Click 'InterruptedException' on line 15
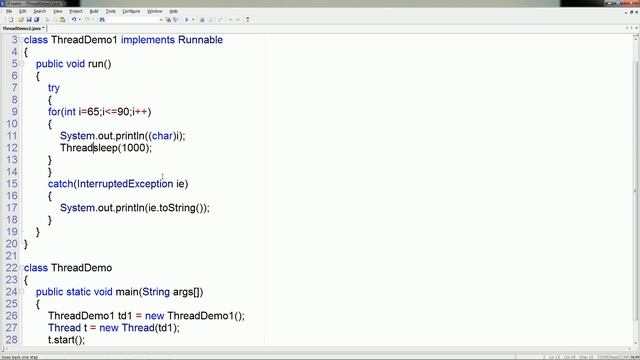The height and width of the screenshot is (360, 640). (x=125, y=184)
